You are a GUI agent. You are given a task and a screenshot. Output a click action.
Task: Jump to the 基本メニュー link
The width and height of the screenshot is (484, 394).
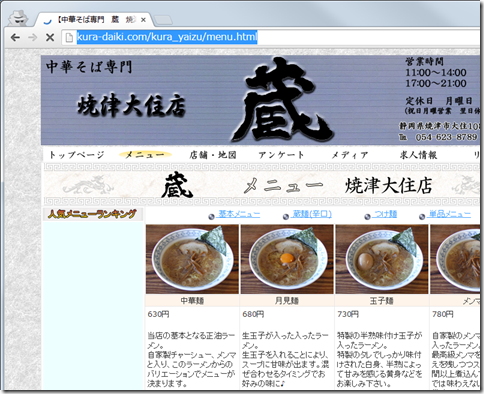[239, 214]
